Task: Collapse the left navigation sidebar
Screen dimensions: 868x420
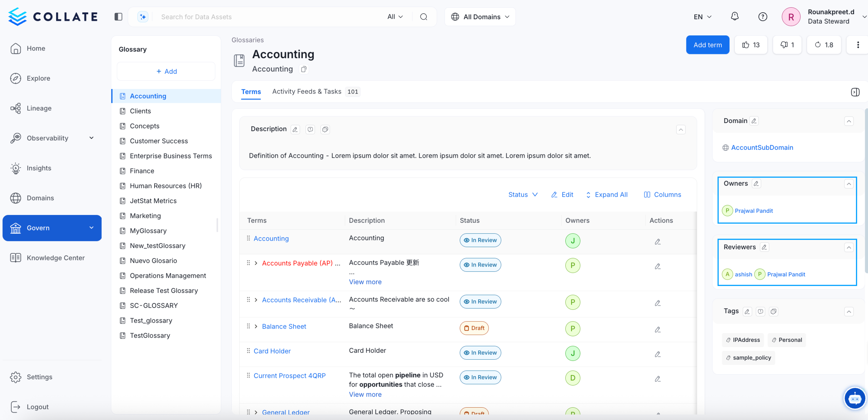Action: (x=118, y=16)
